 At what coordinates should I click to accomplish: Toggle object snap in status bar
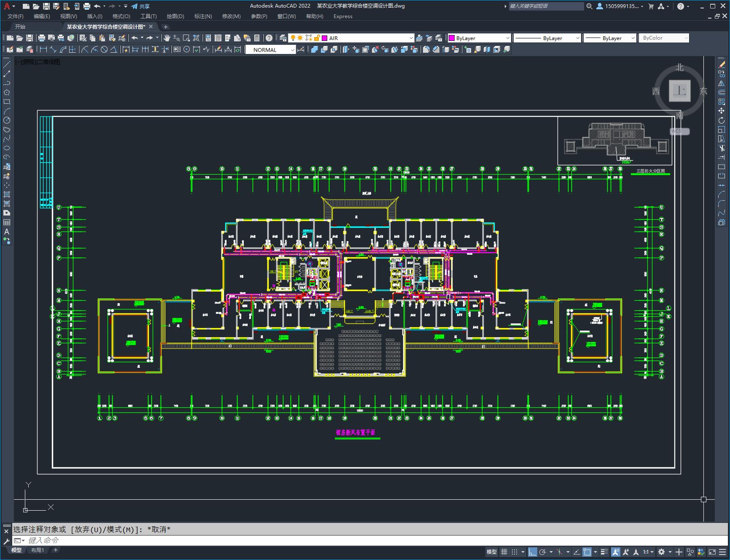[x=587, y=552]
